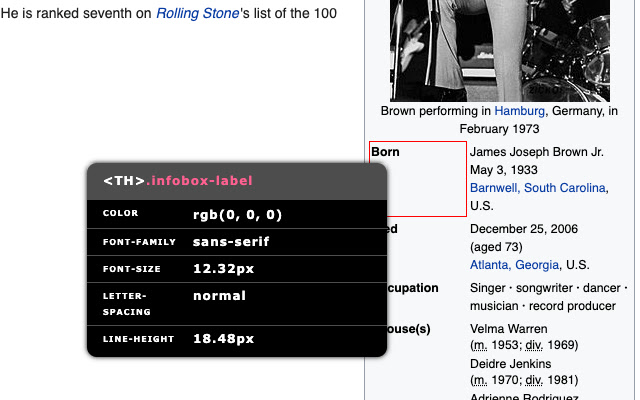Click the 'May 3, 1933' birth date
Image resolution: width=640 pixels, height=400 pixels.
(503, 170)
